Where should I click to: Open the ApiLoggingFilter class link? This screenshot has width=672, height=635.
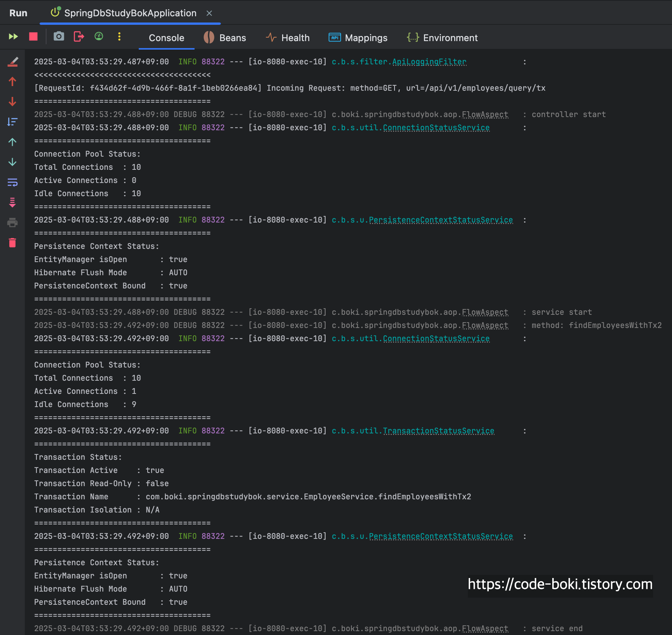tap(429, 62)
